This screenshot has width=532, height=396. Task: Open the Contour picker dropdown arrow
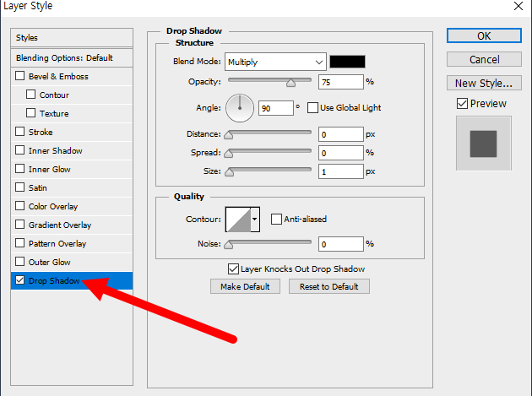coord(255,220)
